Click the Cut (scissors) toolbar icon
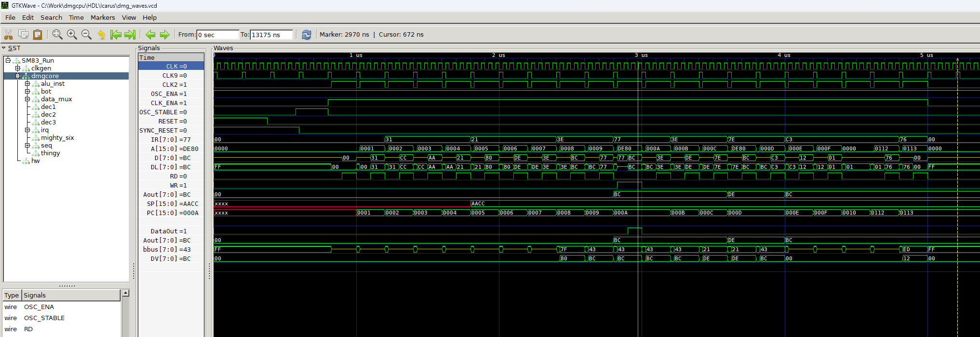Viewport: 980px width, 337px height. point(8,34)
